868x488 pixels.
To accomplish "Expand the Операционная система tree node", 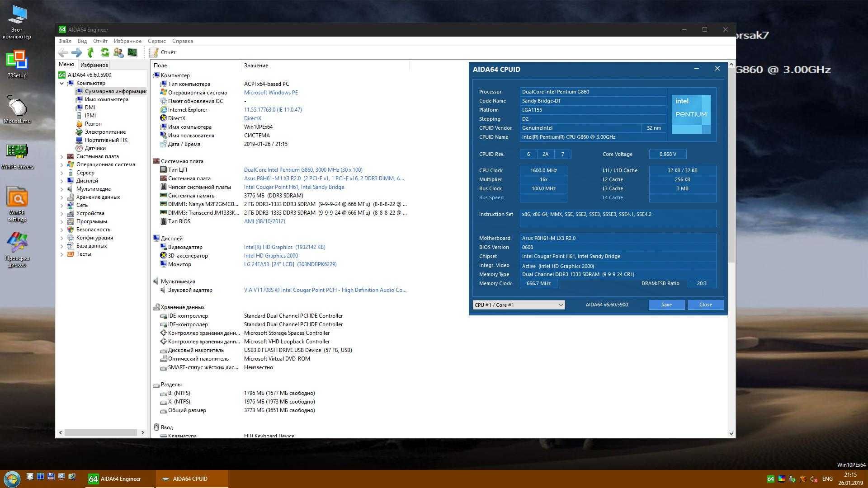I will 62,164.
